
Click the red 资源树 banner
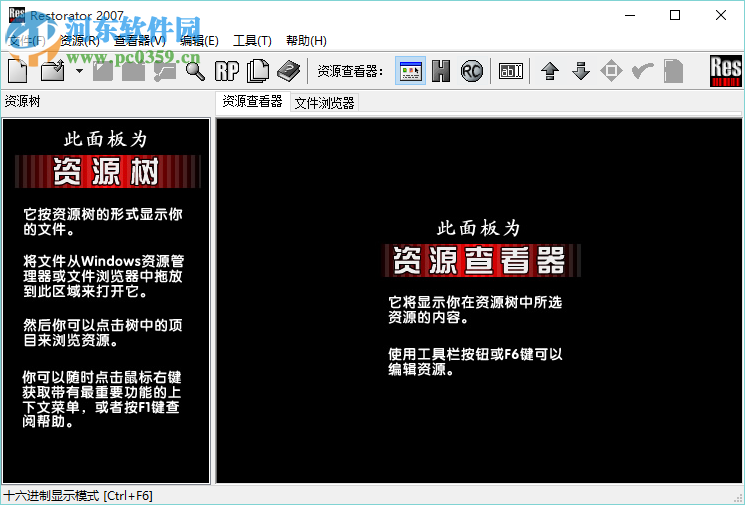(x=107, y=172)
